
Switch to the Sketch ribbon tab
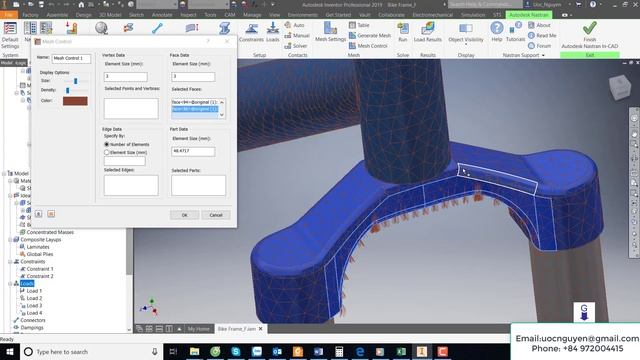[136, 15]
